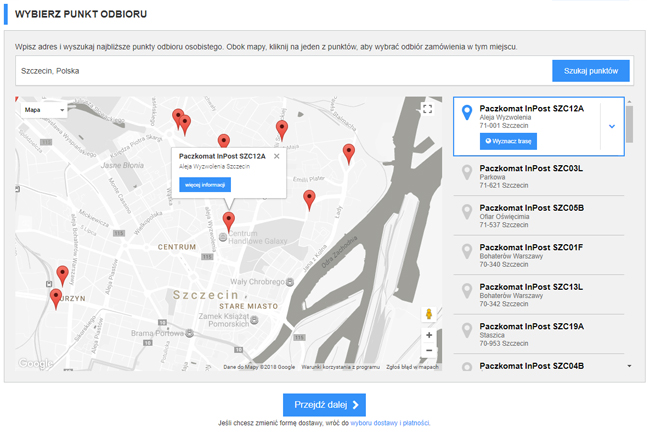Click the gray pin icon beside SZC03L
The width and height of the screenshot is (650, 441).
click(x=467, y=172)
